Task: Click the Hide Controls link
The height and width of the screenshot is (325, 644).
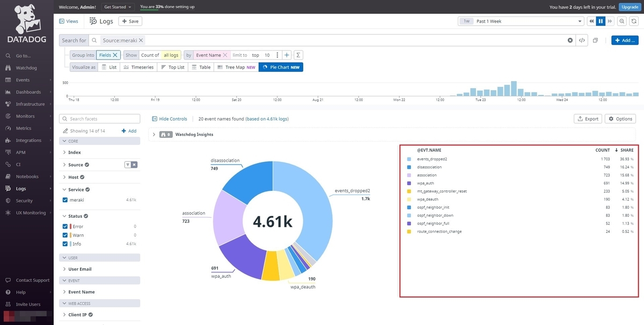Action: pos(170,119)
